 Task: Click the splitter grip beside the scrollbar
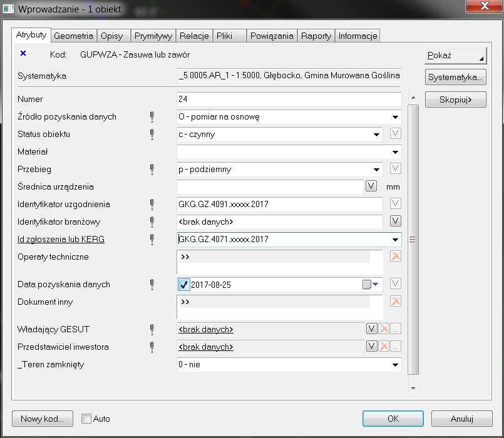coord(413,240)
